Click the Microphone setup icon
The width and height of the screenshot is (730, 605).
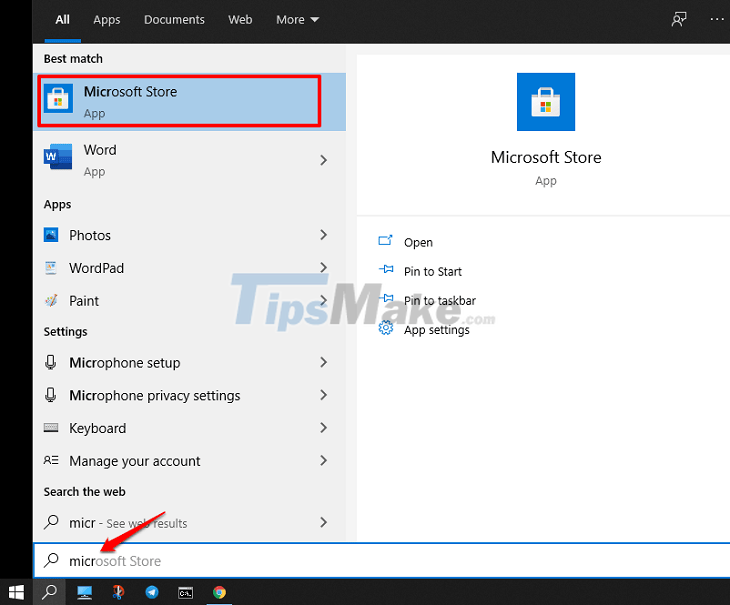(x=51, y=362)
